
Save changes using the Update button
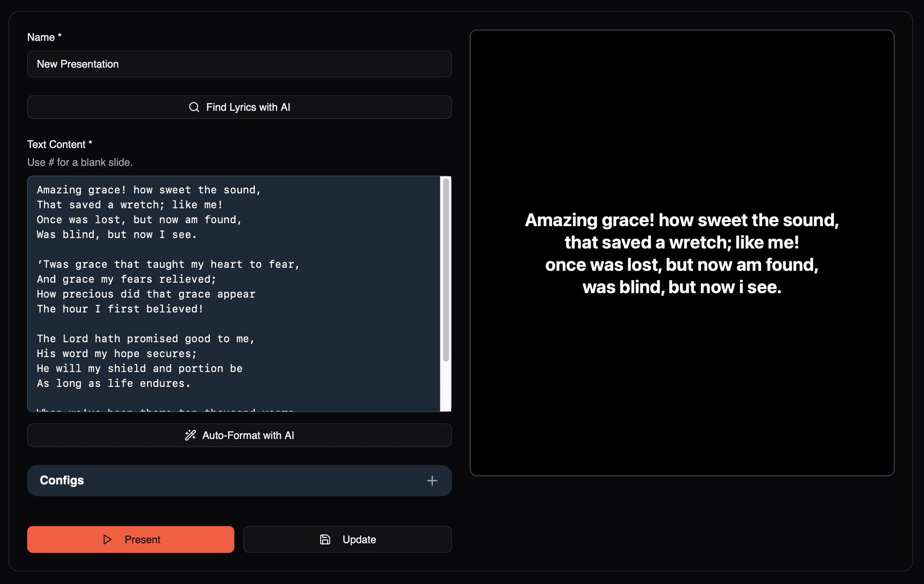pyautogui.click(x=347, y=539)
